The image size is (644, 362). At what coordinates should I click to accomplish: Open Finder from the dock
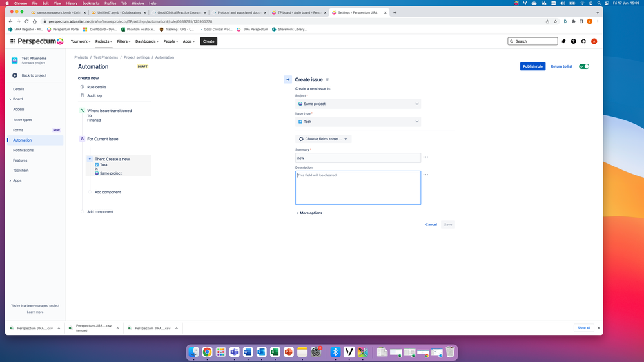(x=193, y=352)
